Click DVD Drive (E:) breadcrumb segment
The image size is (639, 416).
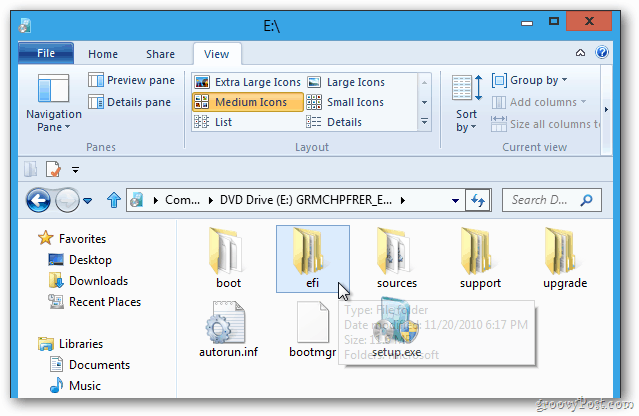306,200
